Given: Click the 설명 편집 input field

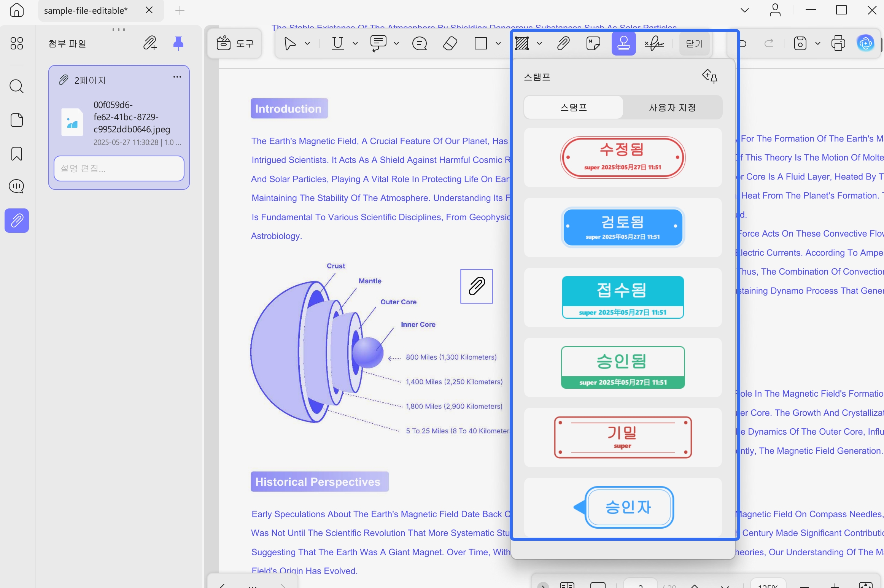Looking at the screenshot, I should point(119,168).
